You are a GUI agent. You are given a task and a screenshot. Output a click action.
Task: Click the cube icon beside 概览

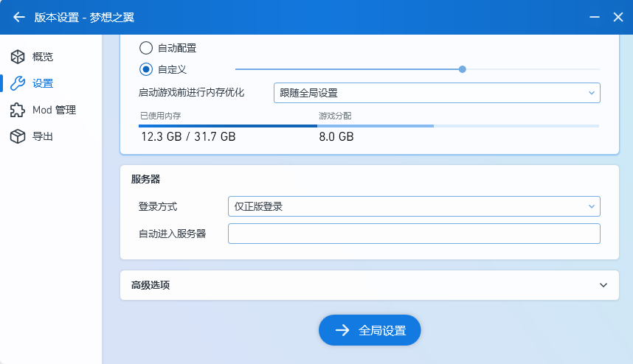point(18,57)
